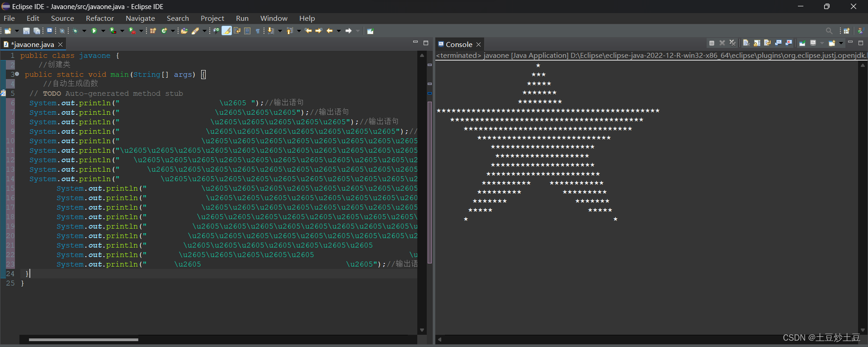Click the New Java Class icon

(164, 31)
